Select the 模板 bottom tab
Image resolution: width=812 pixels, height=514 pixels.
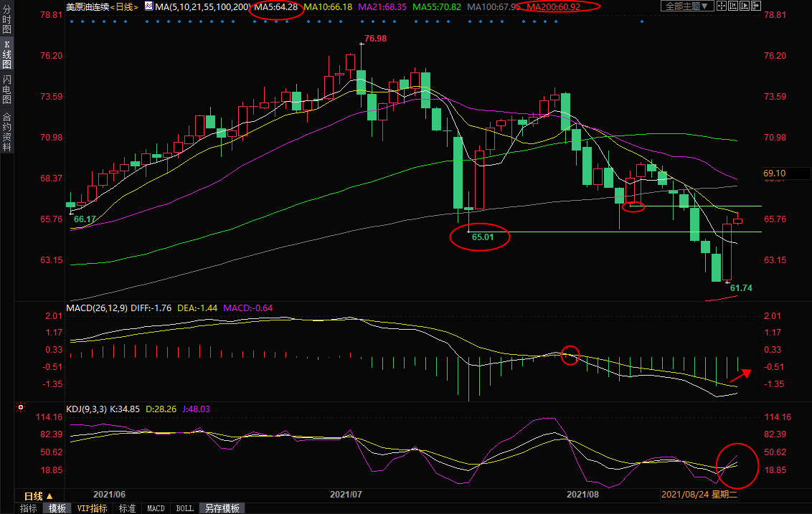click(x=57, y=508)
